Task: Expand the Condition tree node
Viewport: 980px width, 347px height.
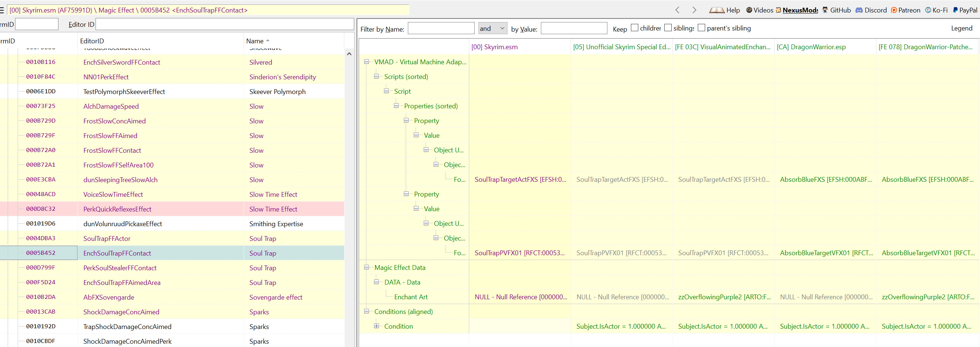Action: coord(377,326)
